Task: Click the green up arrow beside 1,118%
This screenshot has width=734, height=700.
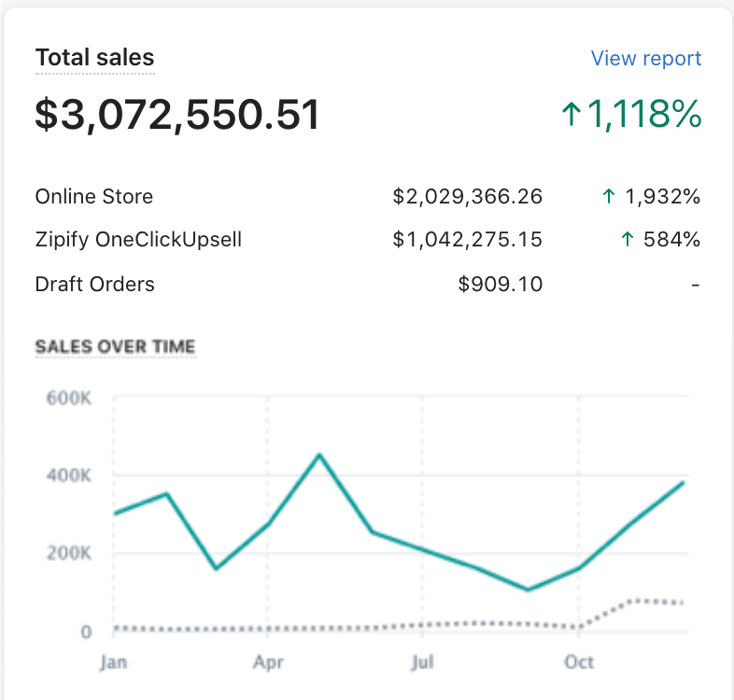Action: click(x=571, y=115)
